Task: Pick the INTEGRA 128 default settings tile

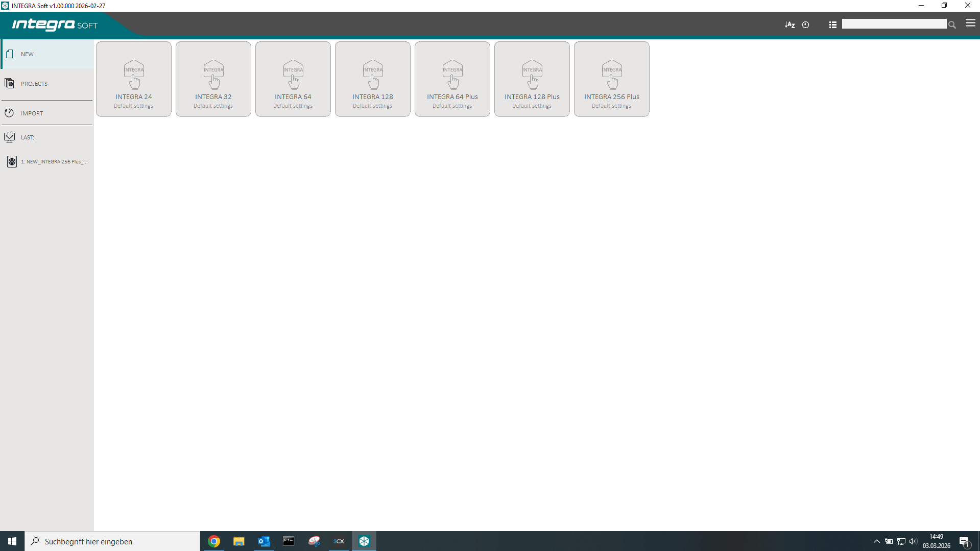Action: (x=373, y=79)
